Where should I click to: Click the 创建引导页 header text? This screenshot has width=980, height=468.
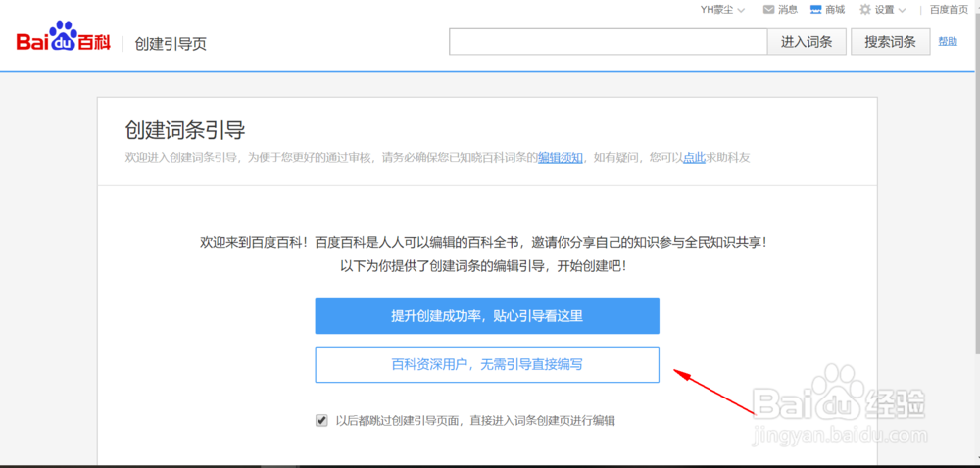[171, 44]
